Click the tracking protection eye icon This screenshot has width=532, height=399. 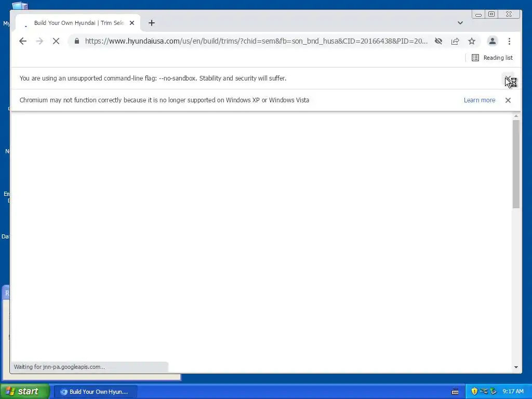coord(438,41)
